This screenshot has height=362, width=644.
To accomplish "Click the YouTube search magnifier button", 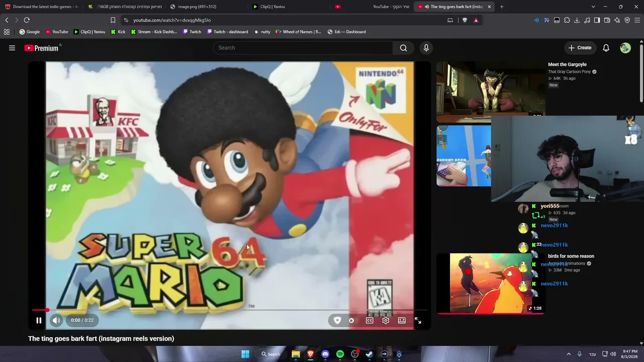I will pos(404,48).
